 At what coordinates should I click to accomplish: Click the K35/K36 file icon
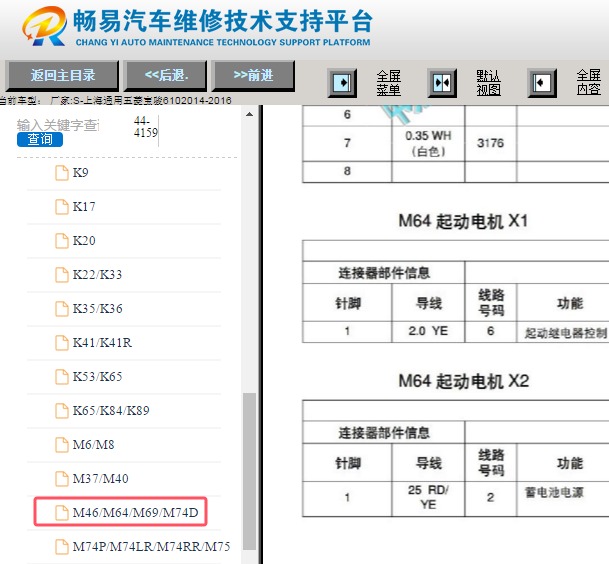(x=62, y=309)
